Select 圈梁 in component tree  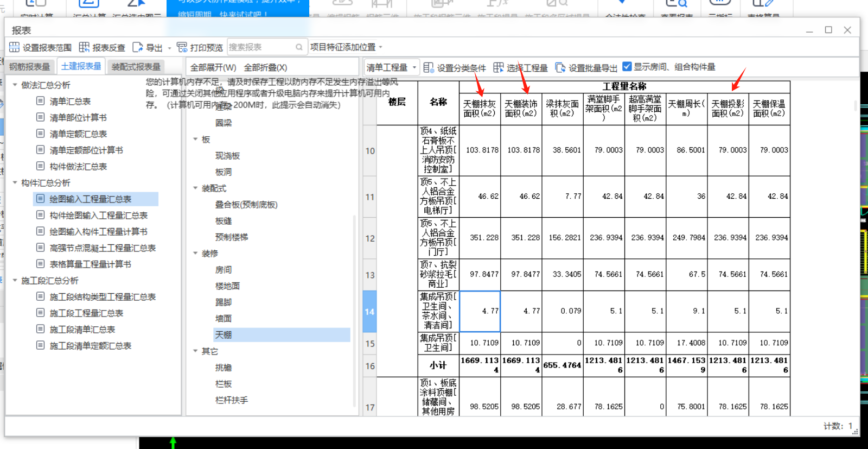click(x=224, y=123)
